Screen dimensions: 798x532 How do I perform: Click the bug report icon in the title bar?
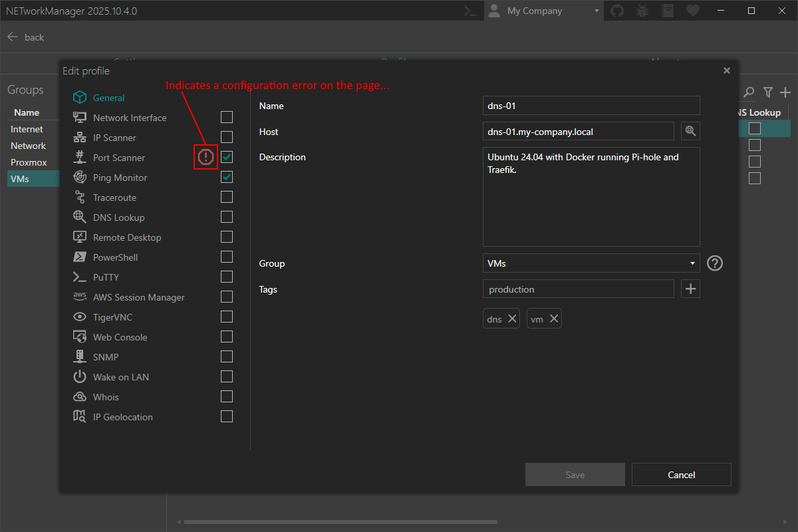click(x=642, y=11)
